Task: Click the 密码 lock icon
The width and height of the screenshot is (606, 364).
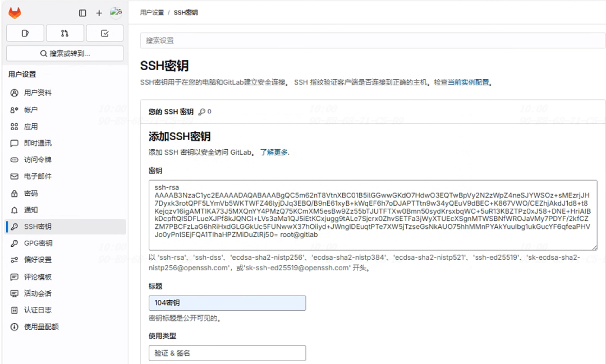Action: pos(14,193)
